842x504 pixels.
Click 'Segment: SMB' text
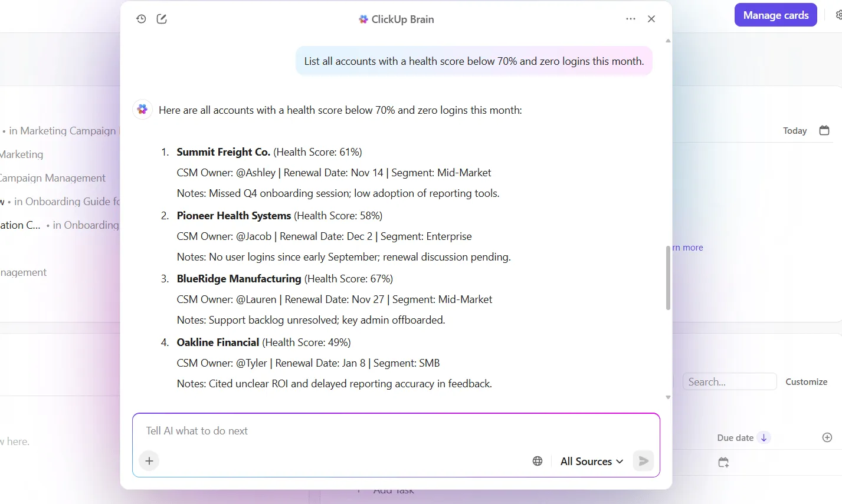click(407, 363)
